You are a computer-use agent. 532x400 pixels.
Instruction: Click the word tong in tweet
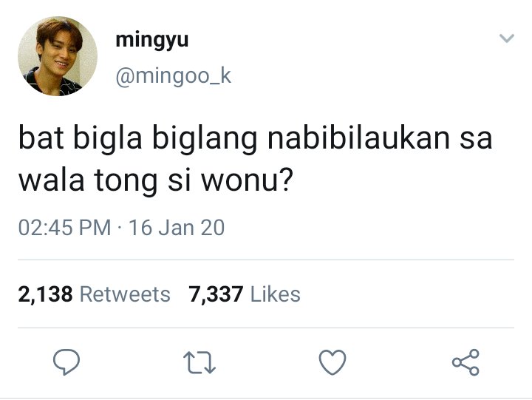coord(126,181)
